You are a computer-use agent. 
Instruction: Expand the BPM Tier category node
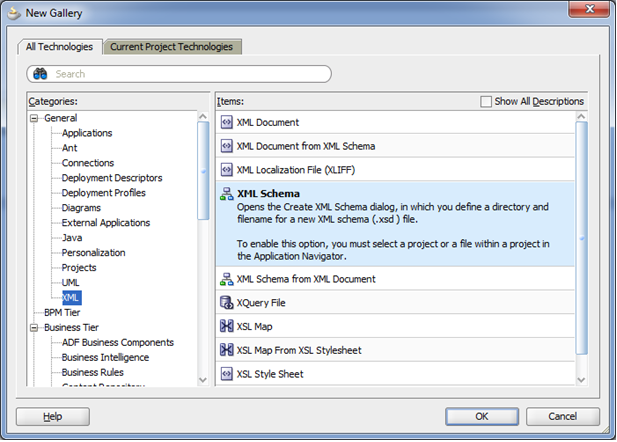(35, 312)
